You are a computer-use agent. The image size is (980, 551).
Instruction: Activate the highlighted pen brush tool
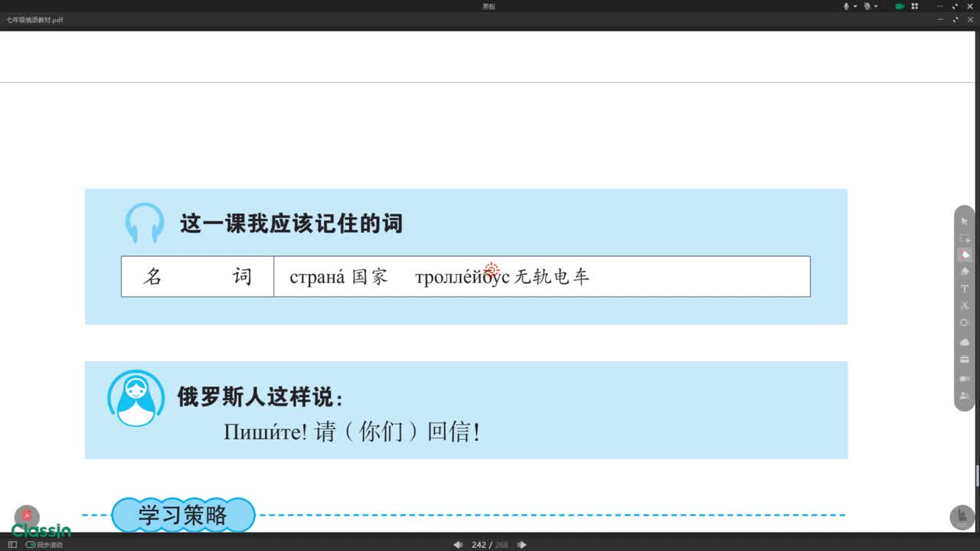pos(965,255)
